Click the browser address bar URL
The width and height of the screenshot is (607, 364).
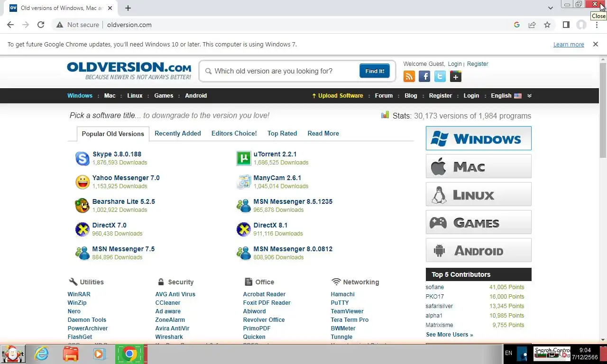pos(129,25)
